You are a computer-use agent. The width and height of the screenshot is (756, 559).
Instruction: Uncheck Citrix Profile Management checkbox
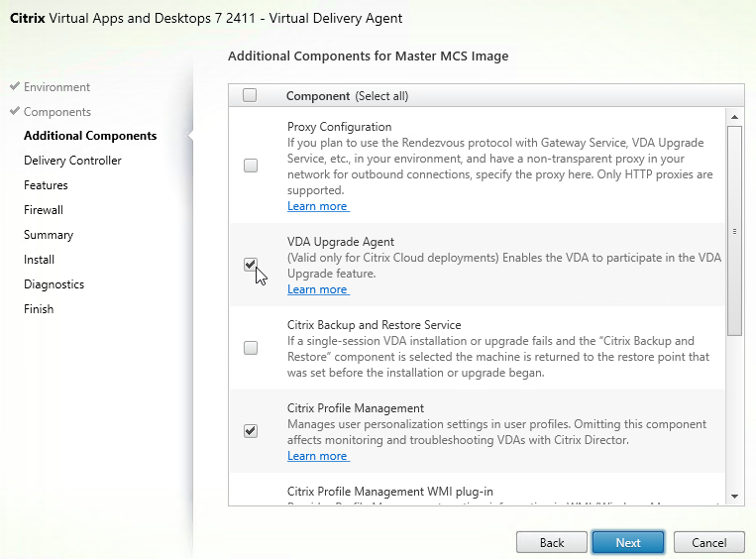(x=251, y=431)
